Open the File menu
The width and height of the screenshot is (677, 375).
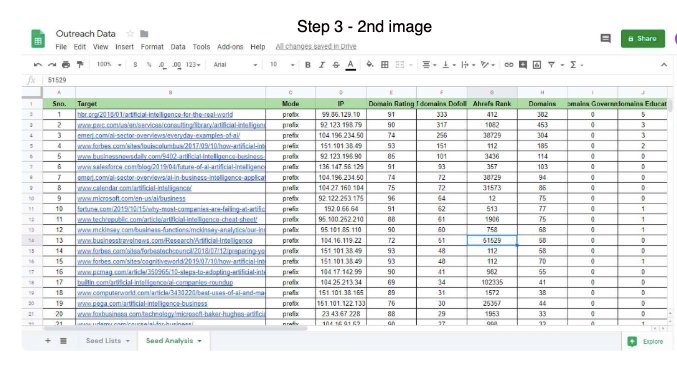[x=61, y=47]
